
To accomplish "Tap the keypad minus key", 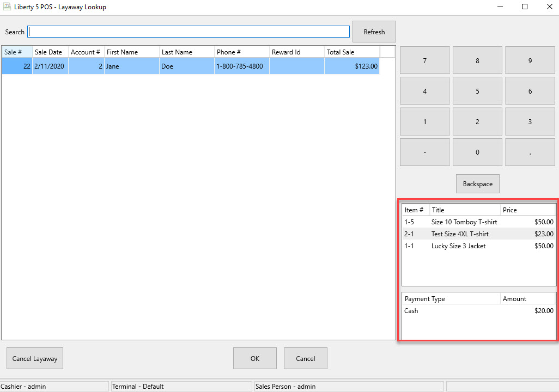I will pyautogui.click(x=424, y=152).
